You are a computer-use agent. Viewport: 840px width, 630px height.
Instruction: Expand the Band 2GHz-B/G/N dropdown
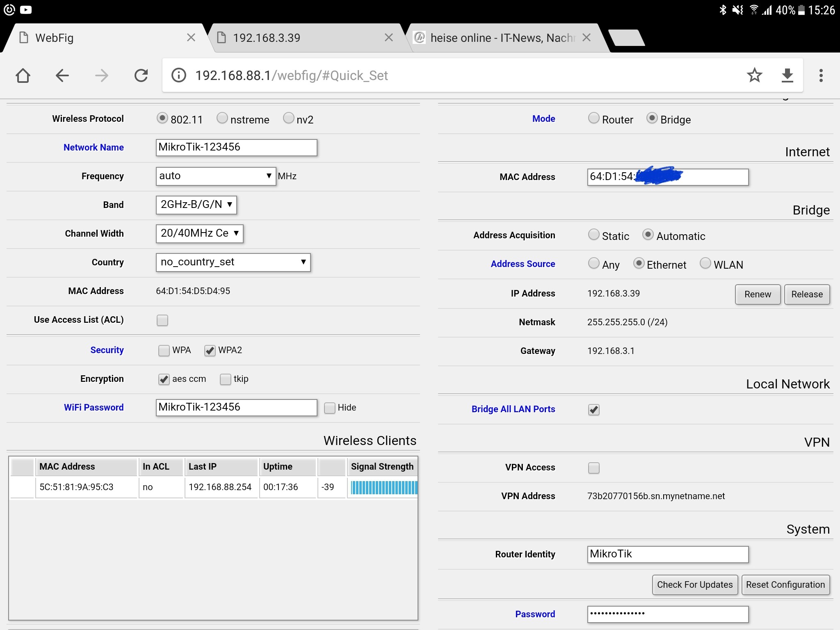click(x=196, y=205)
